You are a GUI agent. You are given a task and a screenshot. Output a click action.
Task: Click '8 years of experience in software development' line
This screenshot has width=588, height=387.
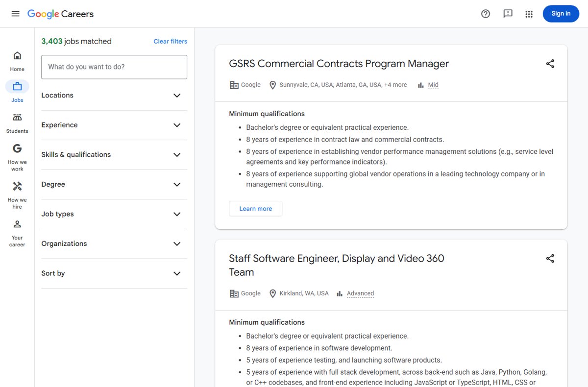[x=319, y=348]
